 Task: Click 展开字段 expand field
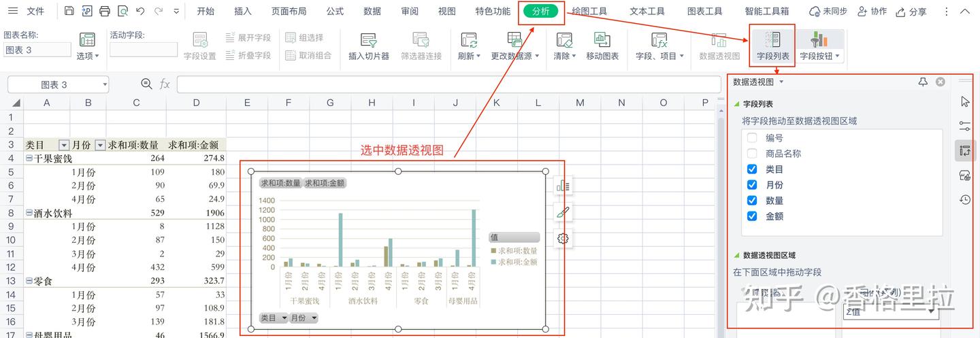point(248,38)
